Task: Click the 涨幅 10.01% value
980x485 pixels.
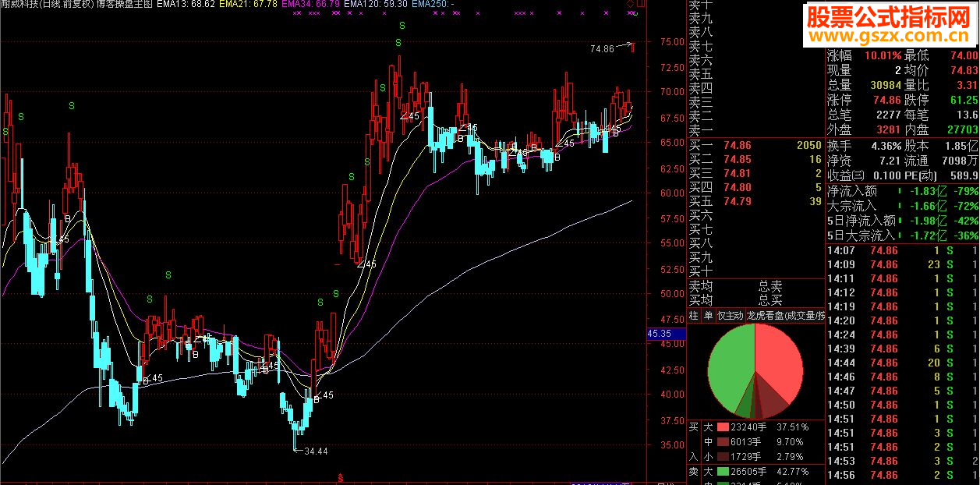Action: tap(883, 55)
